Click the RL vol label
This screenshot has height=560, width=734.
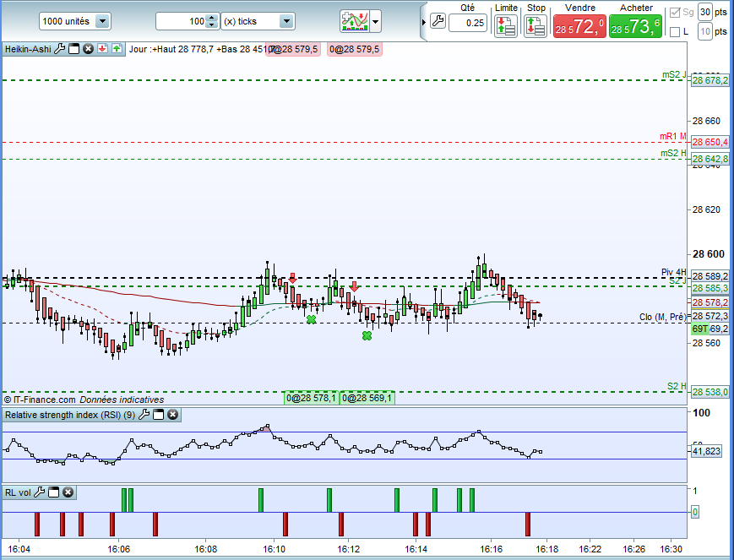point(18,492)
